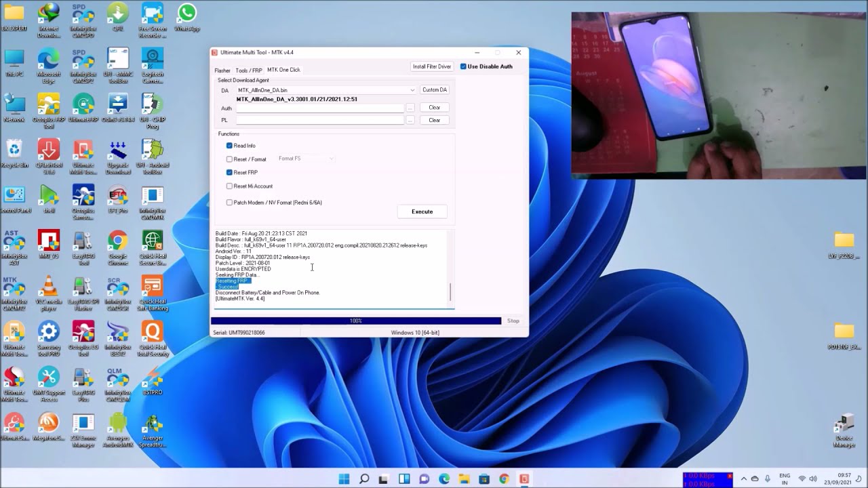Open UMT Support Access desktop icon
Image resolution: width=868 pixels, height=488 pixels.
coord(48,384)
